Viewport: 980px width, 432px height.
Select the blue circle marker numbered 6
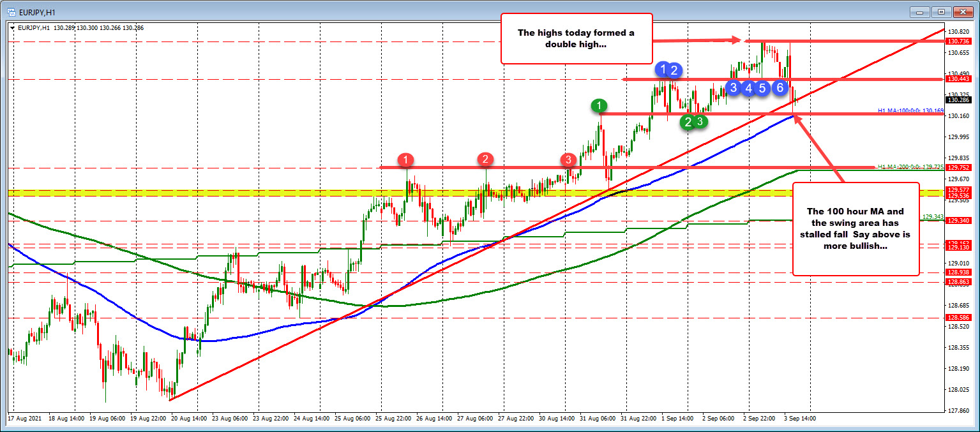780,88
